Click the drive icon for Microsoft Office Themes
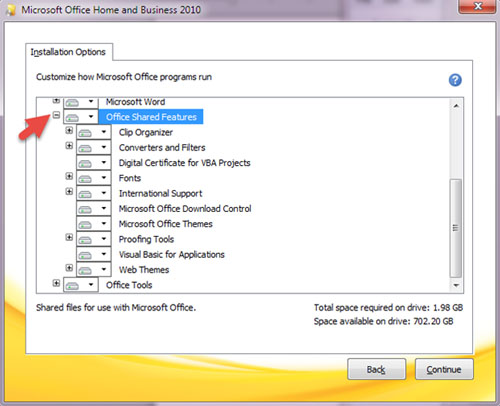 pos(85,224)
